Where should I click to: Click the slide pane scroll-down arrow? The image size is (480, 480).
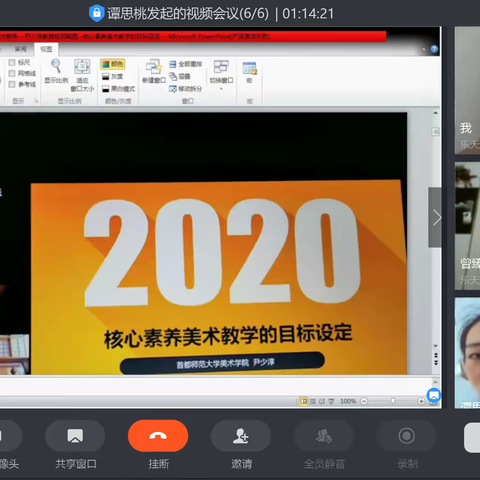click(435, 346)
